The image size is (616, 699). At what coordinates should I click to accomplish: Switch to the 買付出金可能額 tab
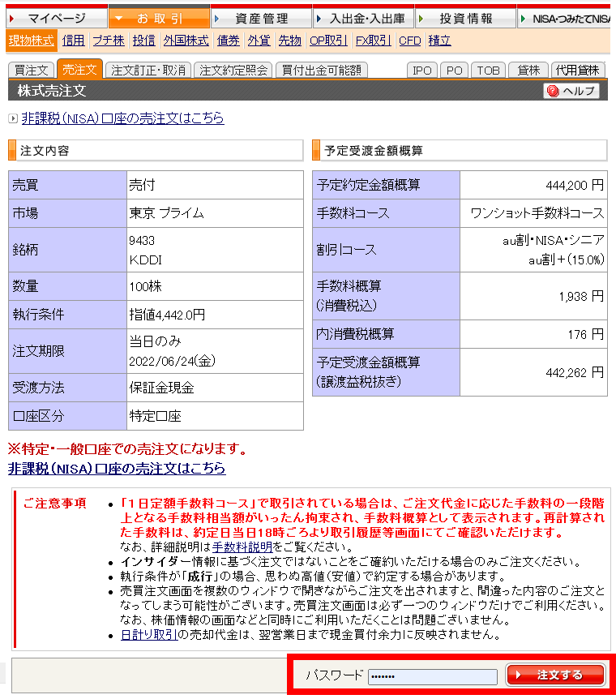[x=321, y=70]
